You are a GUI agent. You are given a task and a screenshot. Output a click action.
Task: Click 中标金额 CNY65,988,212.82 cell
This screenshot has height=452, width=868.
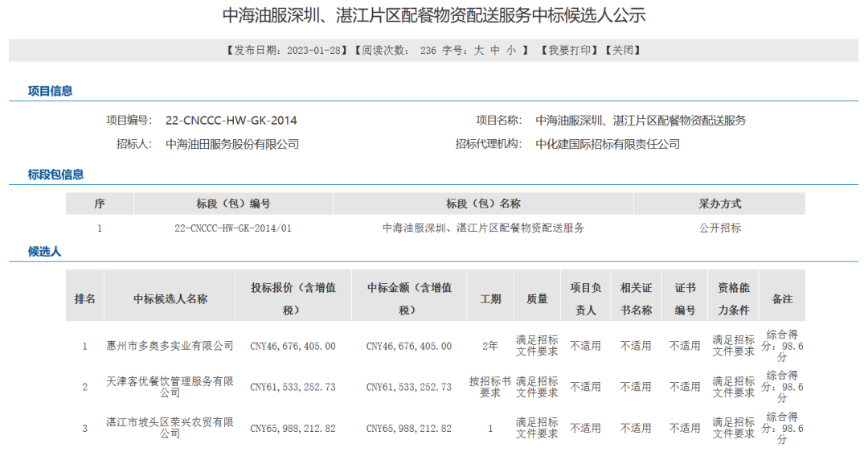pos(409,429)
